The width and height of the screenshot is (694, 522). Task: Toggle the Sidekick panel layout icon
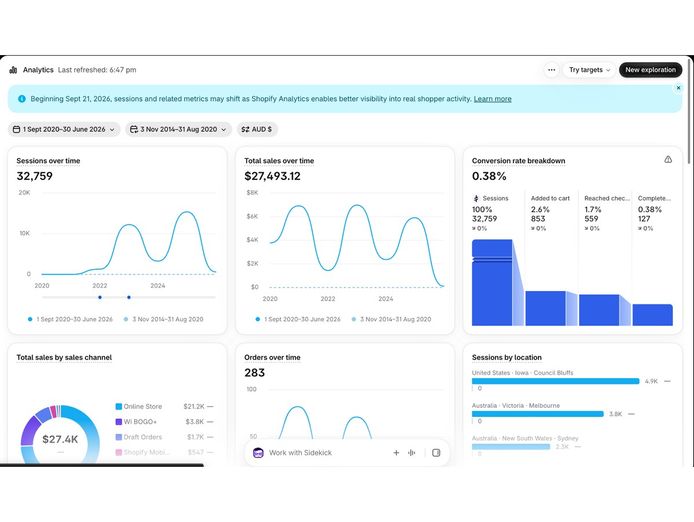(436, 452)
